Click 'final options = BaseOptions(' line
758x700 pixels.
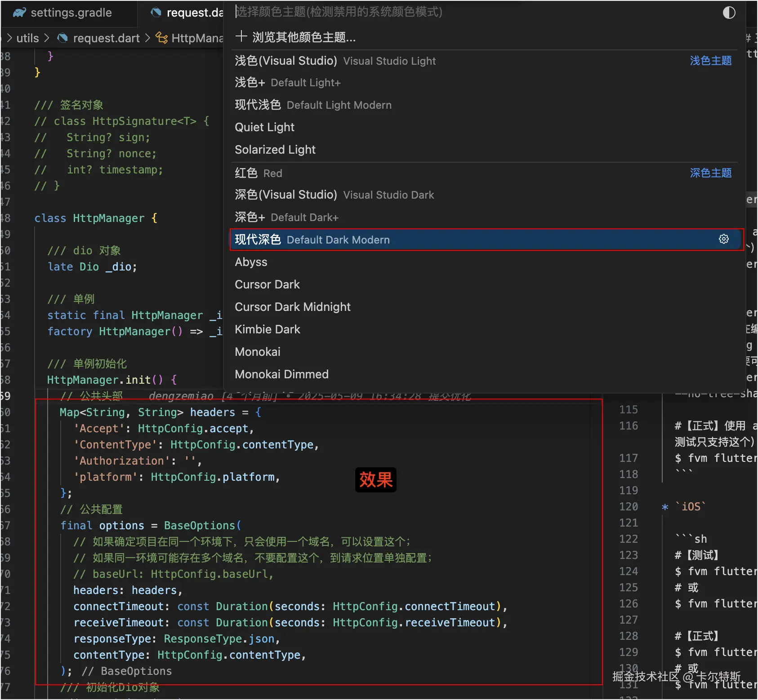(151, 526)
